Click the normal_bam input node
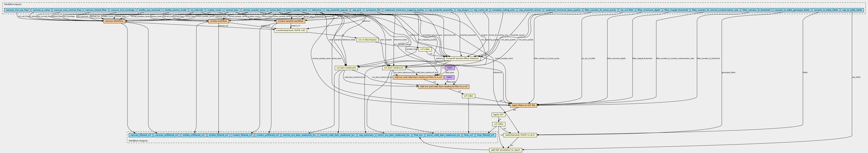The width and height of the screenshot is (868, 153). (232, 10)
